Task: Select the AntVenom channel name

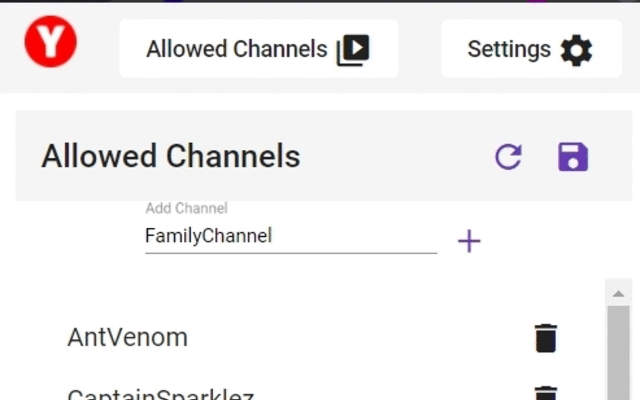Action: click(x=127, y=338)
